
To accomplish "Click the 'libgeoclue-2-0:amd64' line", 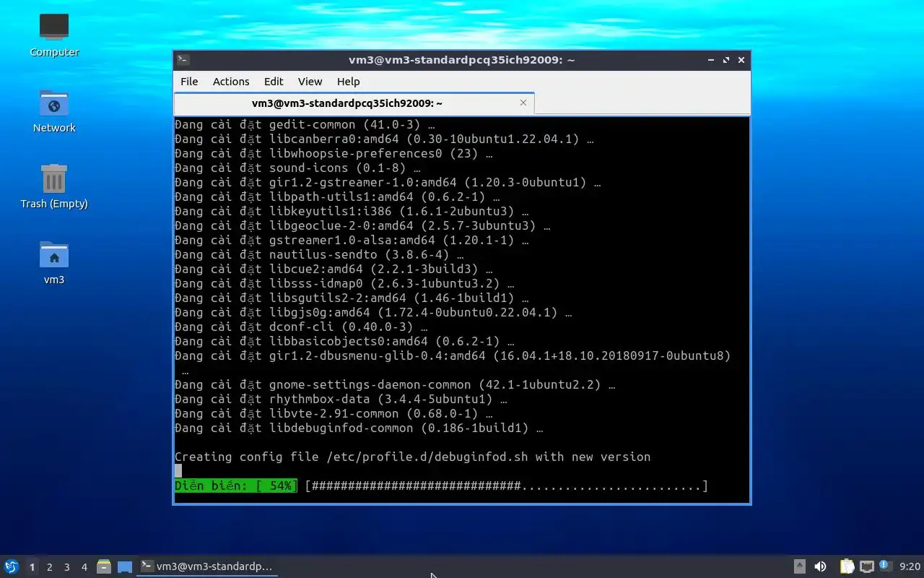I will pyautogui.click(x=362, y=225).
